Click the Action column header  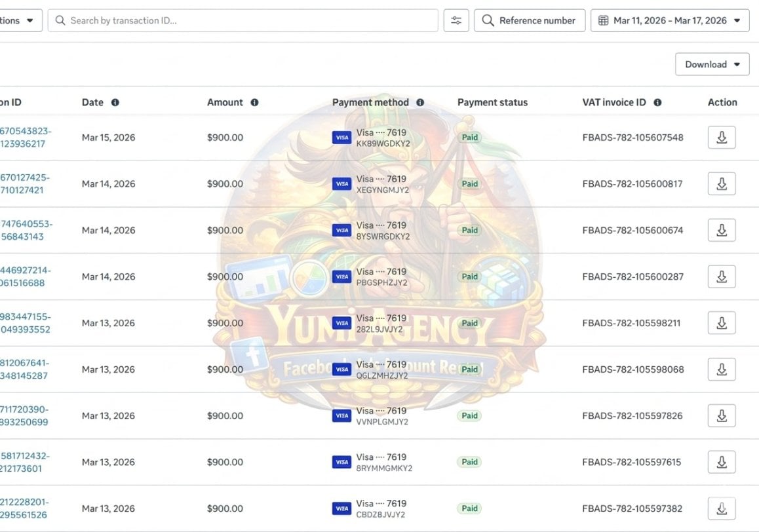click(722, 103)
